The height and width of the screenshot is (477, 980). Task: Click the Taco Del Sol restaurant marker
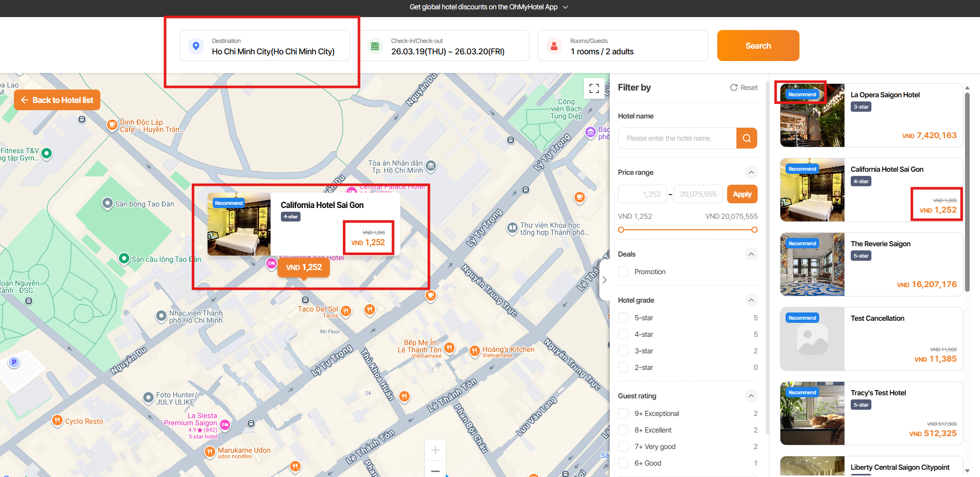[346, 311]
